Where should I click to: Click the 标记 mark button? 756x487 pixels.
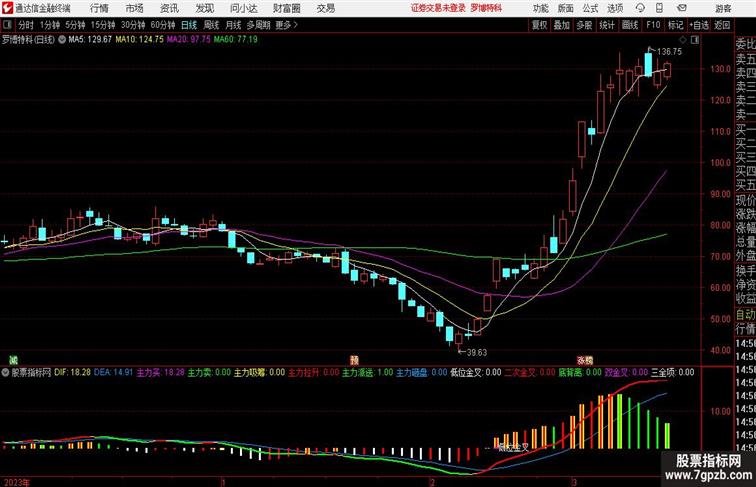click(x=675, y=25)
